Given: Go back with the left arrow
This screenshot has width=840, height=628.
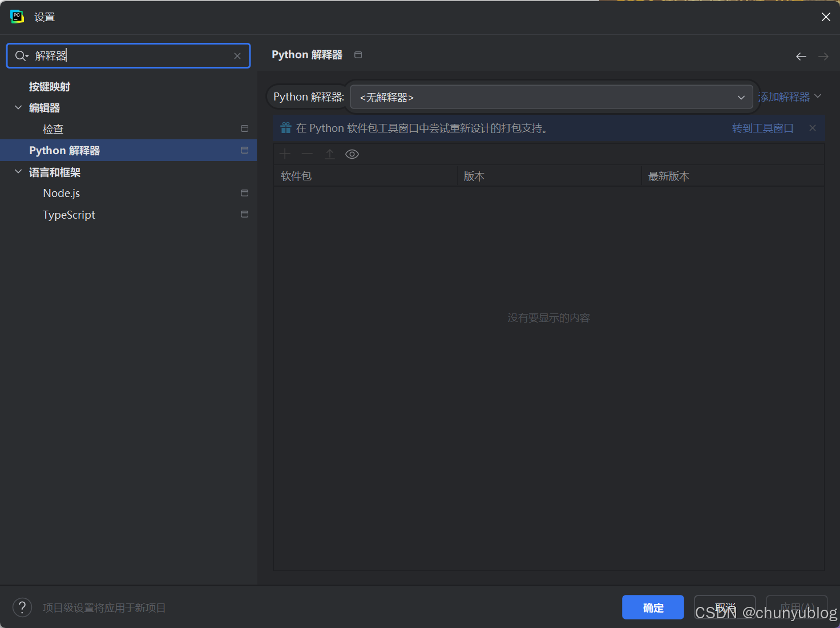Looking at the screenshot, I should (801, 56).
